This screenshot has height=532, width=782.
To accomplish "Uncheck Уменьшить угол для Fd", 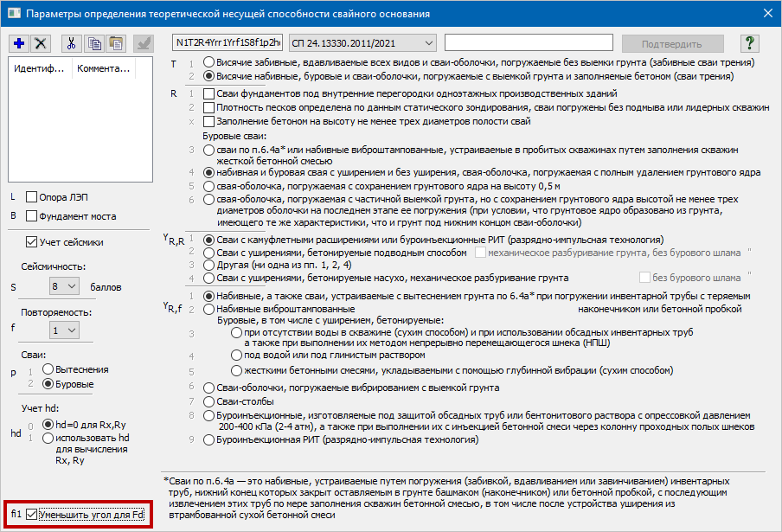I will (31, 514).
